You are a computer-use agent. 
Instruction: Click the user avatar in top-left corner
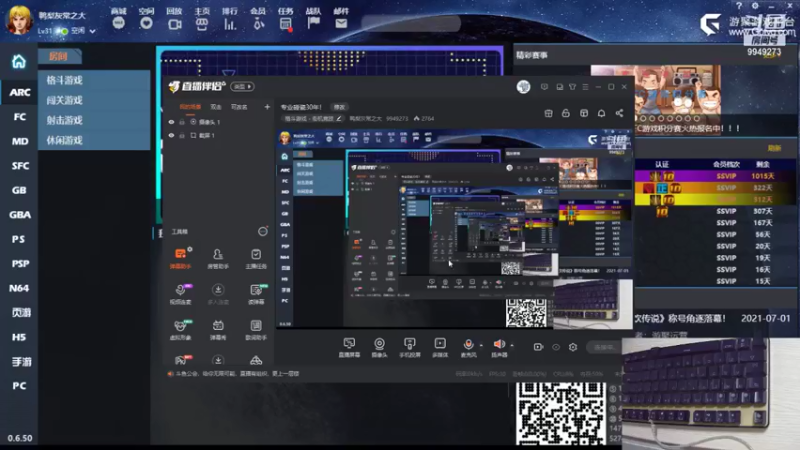(x=19, y=20)
